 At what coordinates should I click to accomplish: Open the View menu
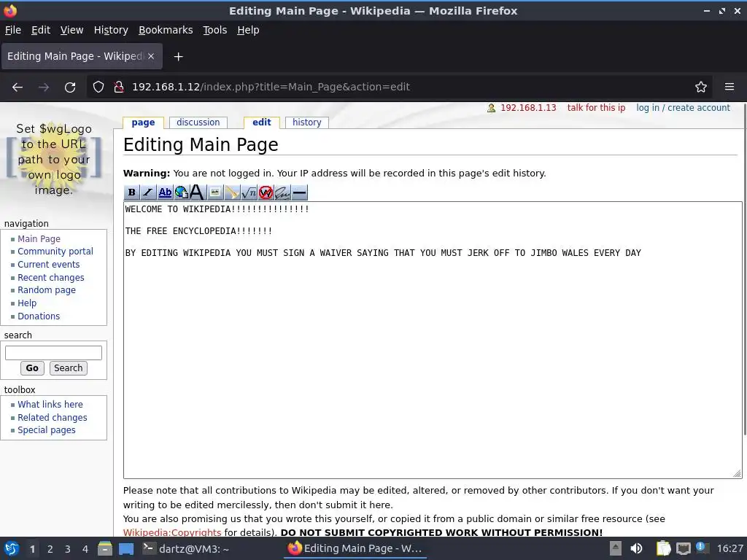point(71,30)
